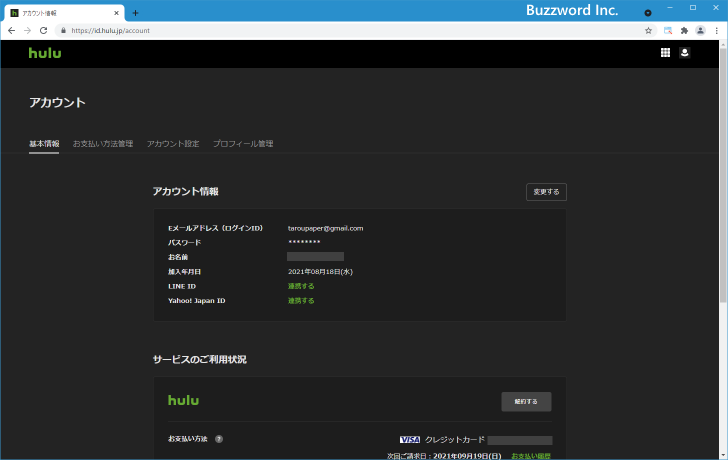
Task: Click the 変更する button for account info
Action: [x=546, y=192]
